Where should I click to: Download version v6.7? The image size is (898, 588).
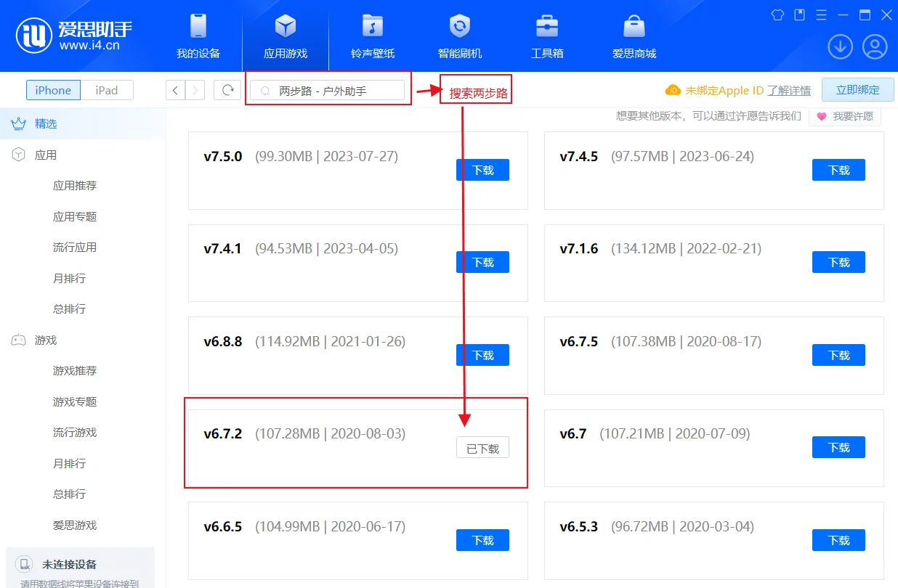(x=838, y=447)
